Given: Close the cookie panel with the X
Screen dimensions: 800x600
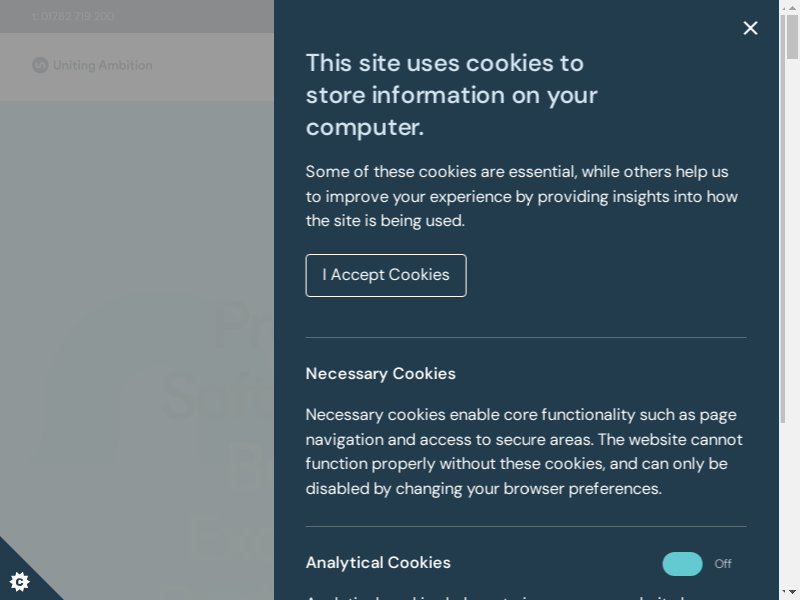Looking at the screenshot, I should (x=751, y=28).
